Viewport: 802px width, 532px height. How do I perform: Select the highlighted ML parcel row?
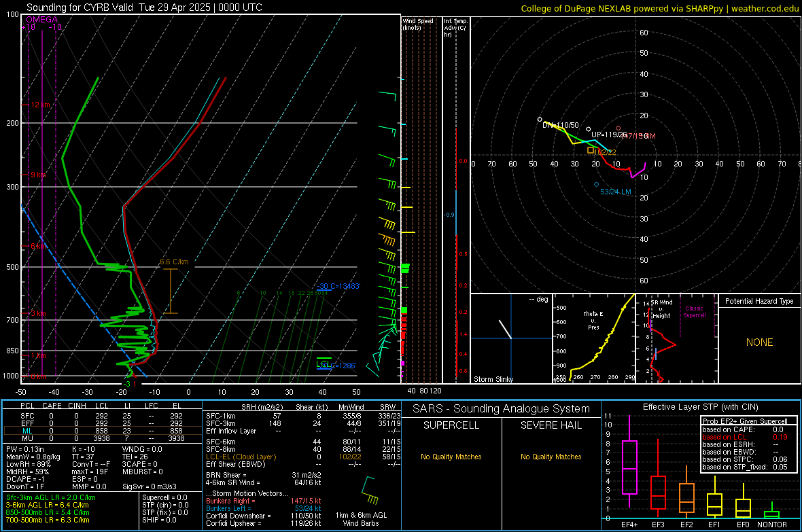(102, 431)
